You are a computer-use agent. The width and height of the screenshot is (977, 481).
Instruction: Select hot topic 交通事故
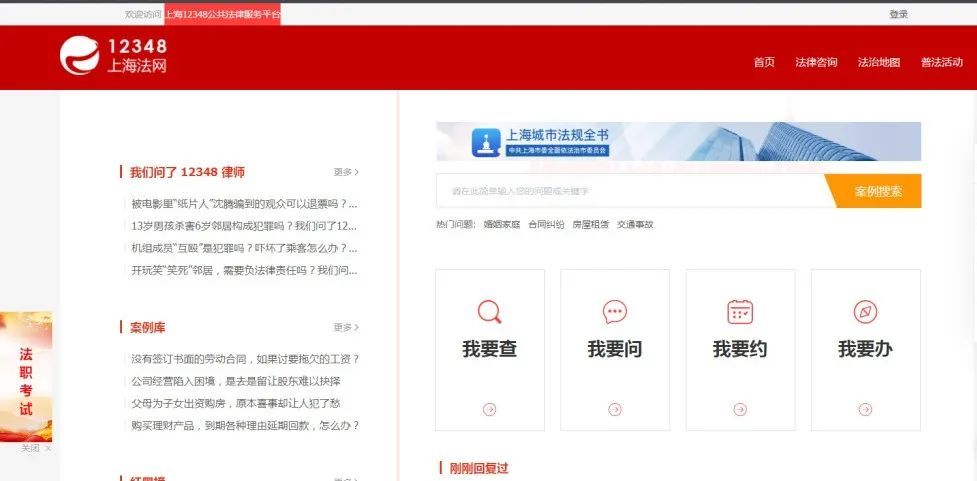tap(636, 224)
